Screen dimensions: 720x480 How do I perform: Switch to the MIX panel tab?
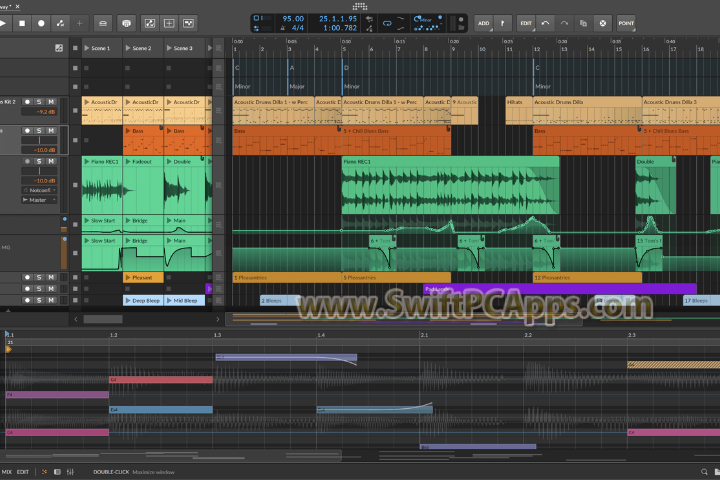pos(7,472)
